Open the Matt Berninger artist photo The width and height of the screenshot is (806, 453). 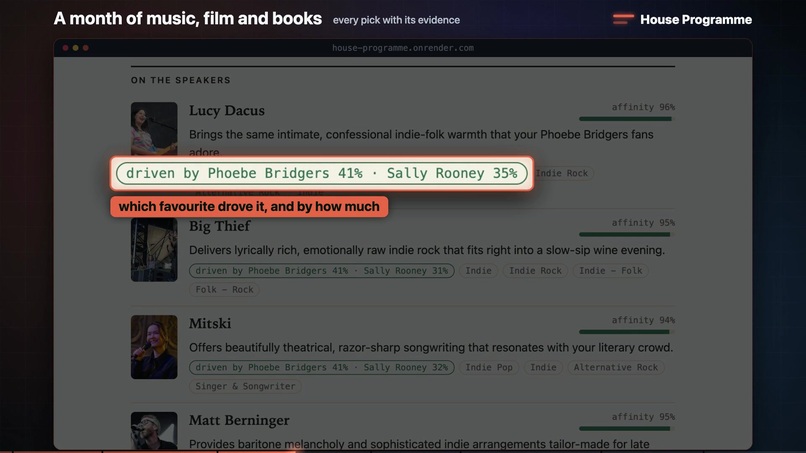coord(154,430)
